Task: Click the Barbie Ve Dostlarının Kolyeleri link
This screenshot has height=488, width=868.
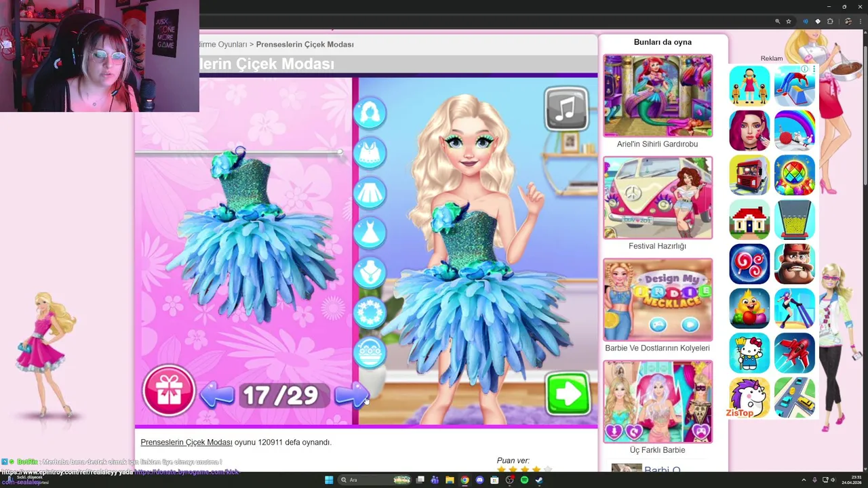Action: [x=657, y=348]
